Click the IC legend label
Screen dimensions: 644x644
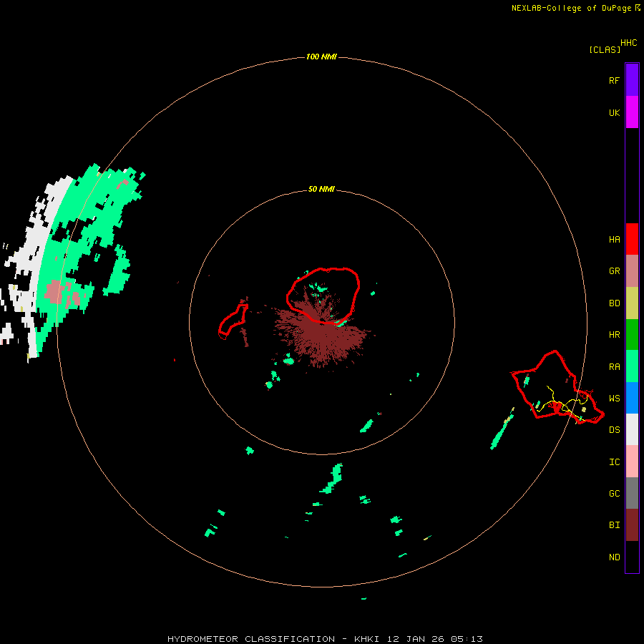pos(614,462)
